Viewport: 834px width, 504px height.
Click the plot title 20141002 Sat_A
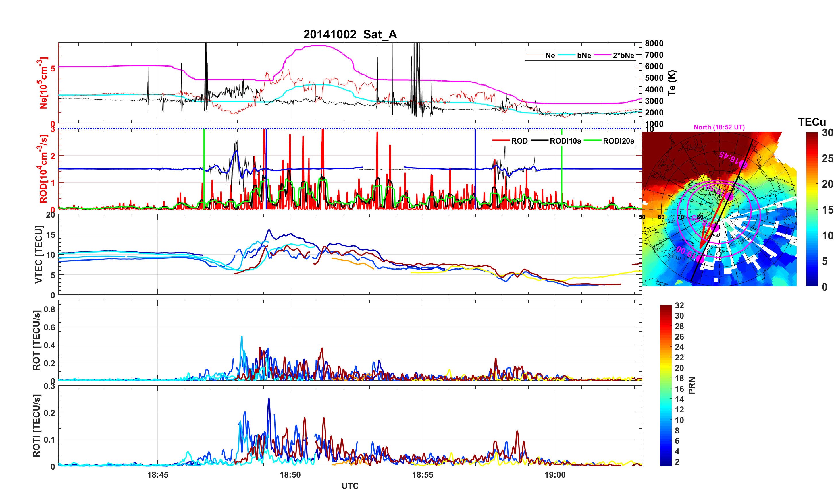coord(350,34)
